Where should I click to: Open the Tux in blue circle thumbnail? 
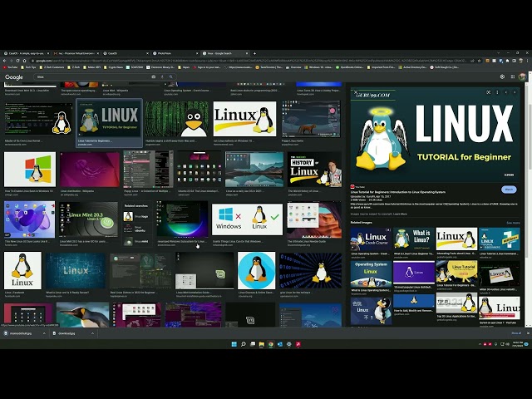tap(257, 270)
